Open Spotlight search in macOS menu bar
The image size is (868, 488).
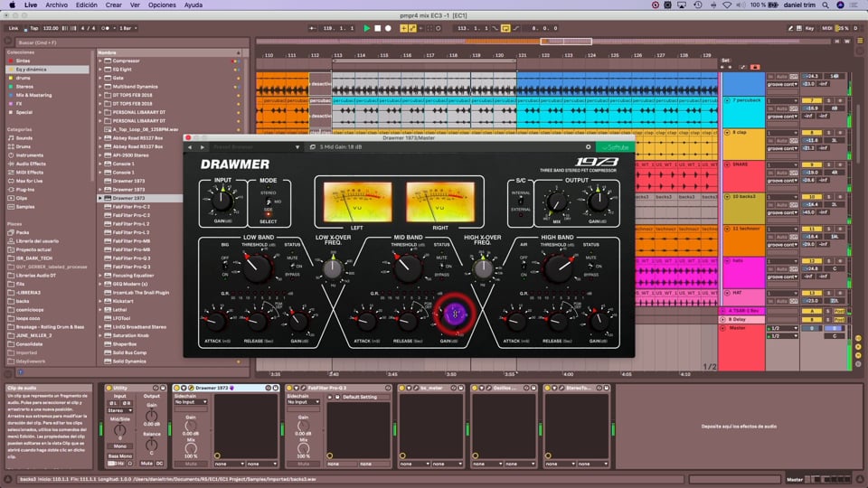point(826,5)
